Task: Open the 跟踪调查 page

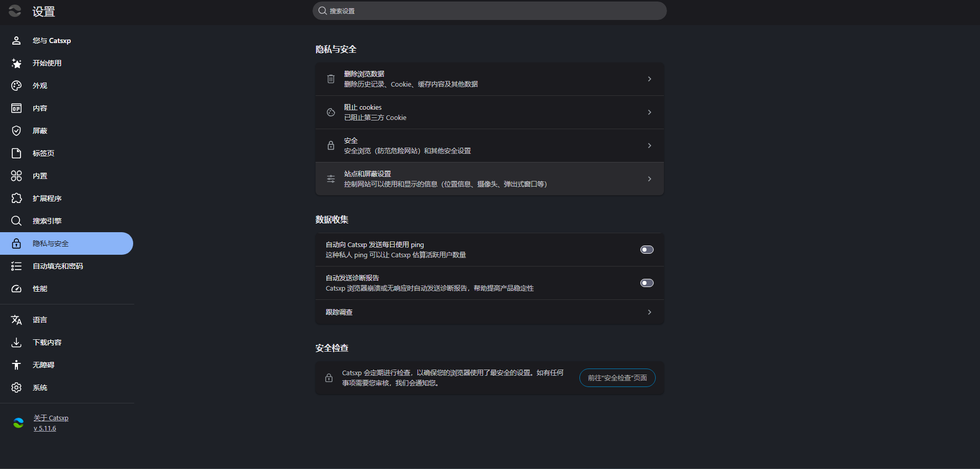Action: (649, 312)
